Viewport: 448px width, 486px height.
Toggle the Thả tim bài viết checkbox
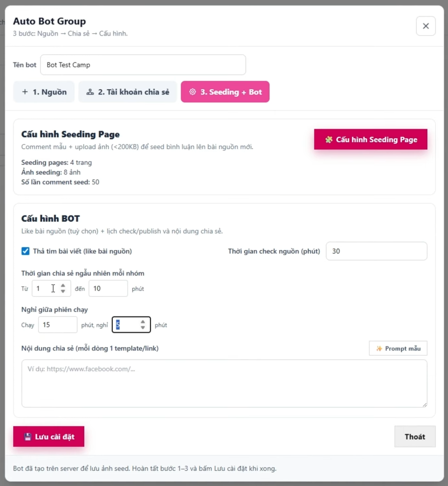(25, 251)
